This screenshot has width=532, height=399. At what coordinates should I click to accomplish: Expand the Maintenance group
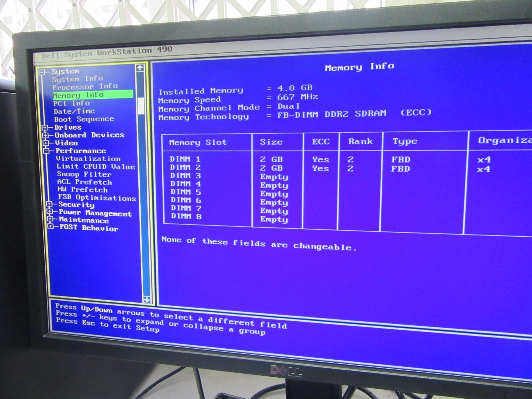pyautogui.click(x=50, y=219)
